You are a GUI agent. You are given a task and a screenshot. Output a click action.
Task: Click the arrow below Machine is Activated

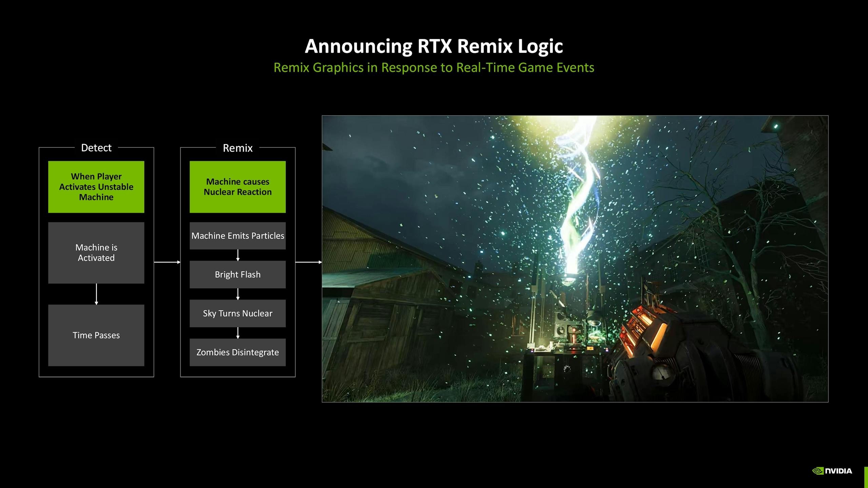pyautogui.click(x=96, y=294)
